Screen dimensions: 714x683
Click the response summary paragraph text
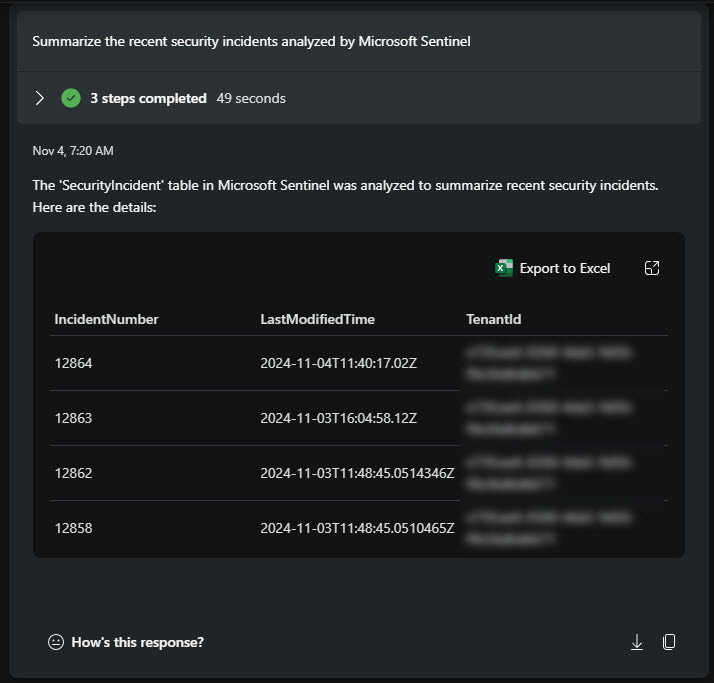pos(345,196)
